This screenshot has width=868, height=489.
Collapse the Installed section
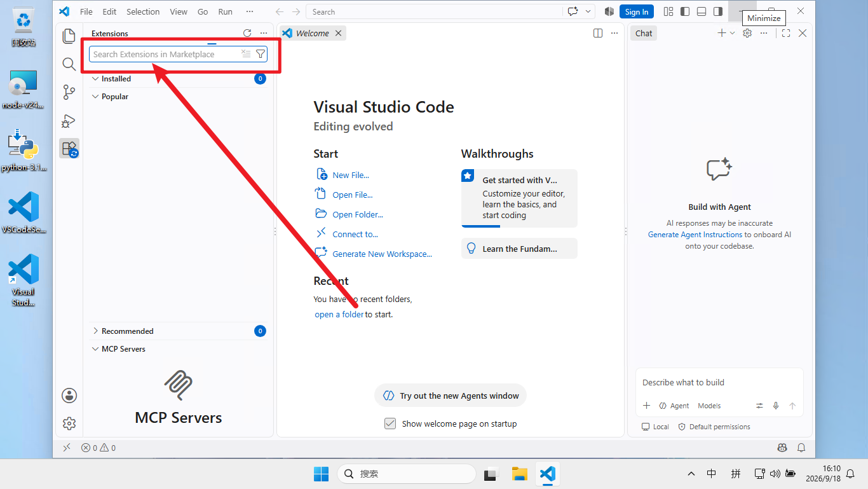(x=95, y=79)
